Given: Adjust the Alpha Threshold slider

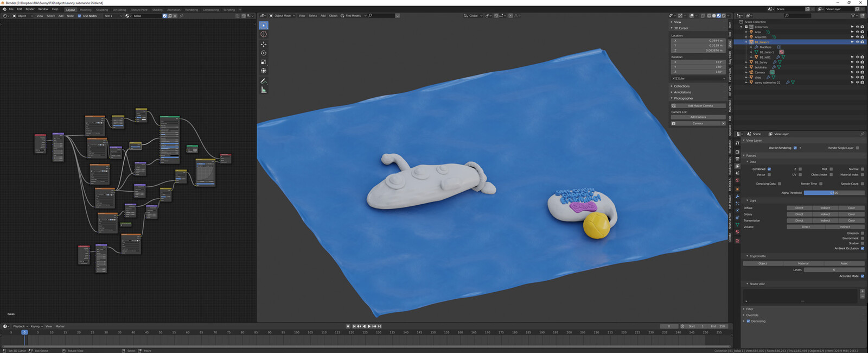Looking at the screenshot, I should 834,193.
